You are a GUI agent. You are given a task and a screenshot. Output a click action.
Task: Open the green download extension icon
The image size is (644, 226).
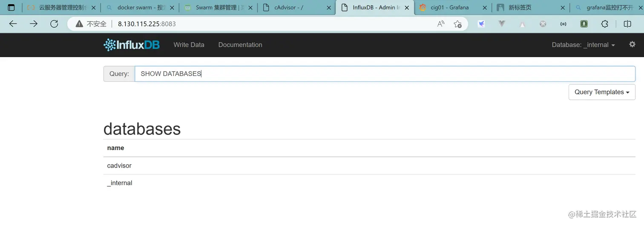[584, 24]
